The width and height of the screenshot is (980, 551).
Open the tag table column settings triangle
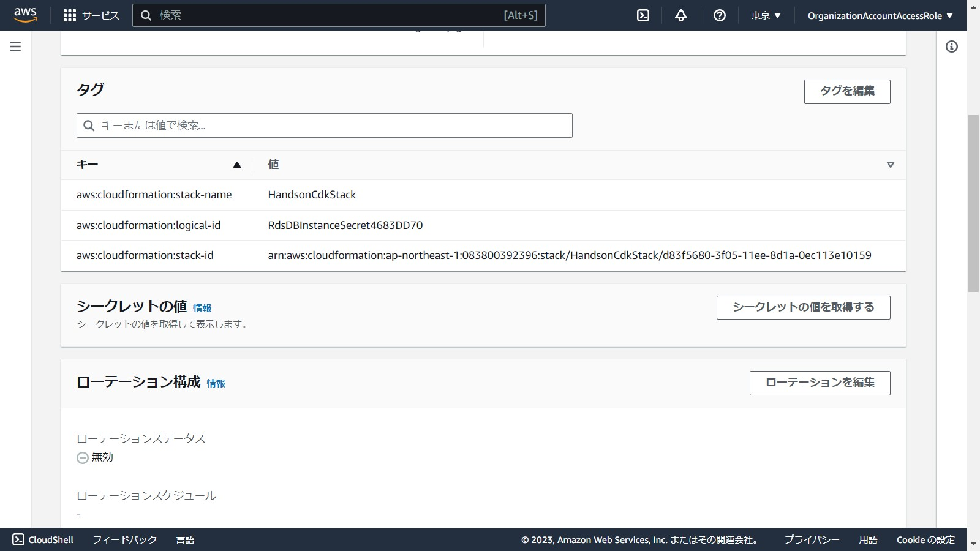point(890,165)
